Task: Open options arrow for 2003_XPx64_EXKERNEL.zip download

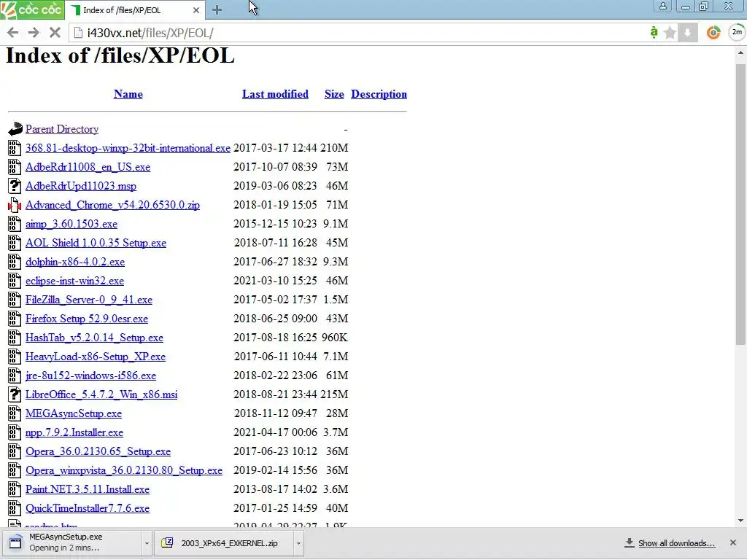Action: [298, 542]
